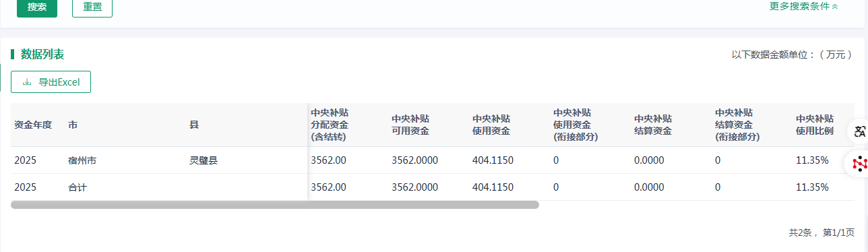Viewport: 868px width, 252px height.
Task: Click the green 搜索 button
Action: (37, 7)
